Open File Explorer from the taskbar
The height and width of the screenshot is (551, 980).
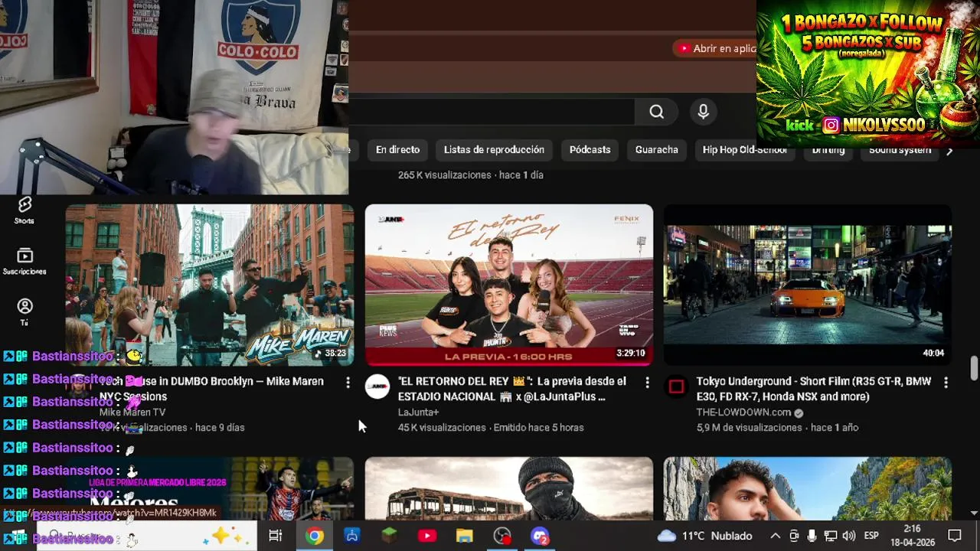coord(465,536)
